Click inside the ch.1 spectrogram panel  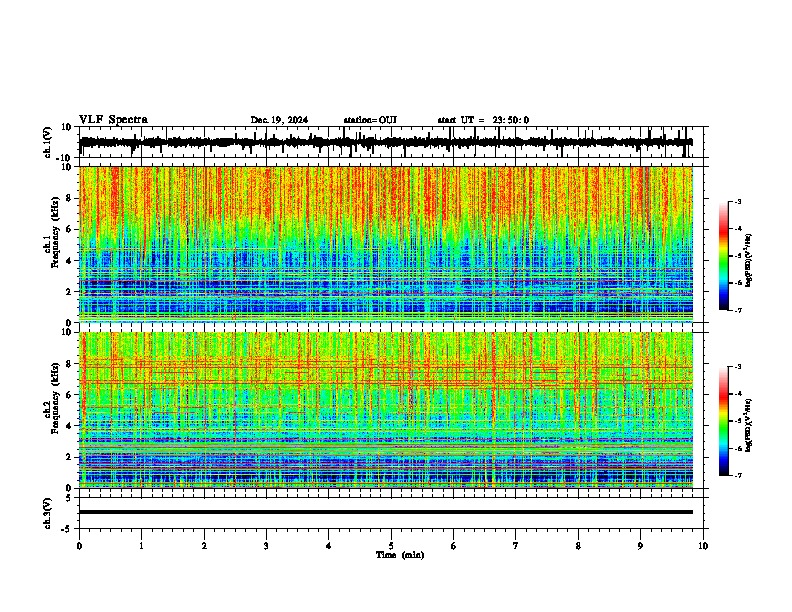[386, 244]
